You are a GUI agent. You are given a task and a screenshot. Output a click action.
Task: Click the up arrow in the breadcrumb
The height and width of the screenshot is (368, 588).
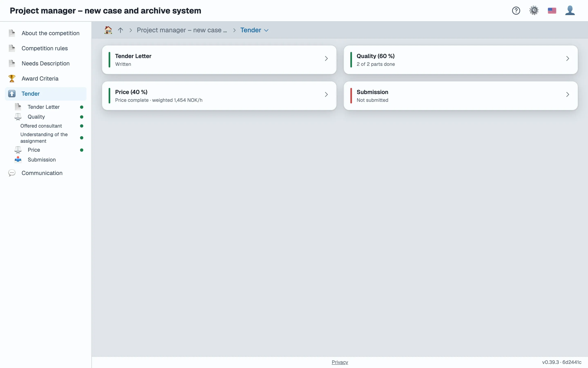(120, 30)
